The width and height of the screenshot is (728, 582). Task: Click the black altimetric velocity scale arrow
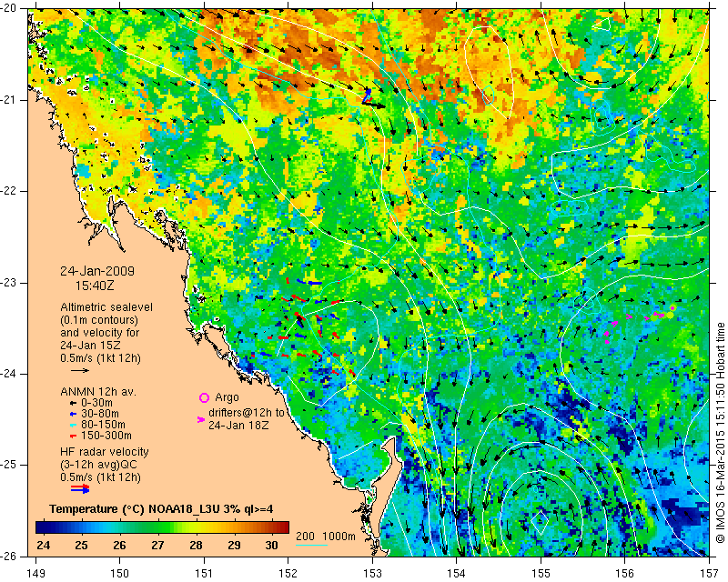pyautogui.click(x=80, y=370)
